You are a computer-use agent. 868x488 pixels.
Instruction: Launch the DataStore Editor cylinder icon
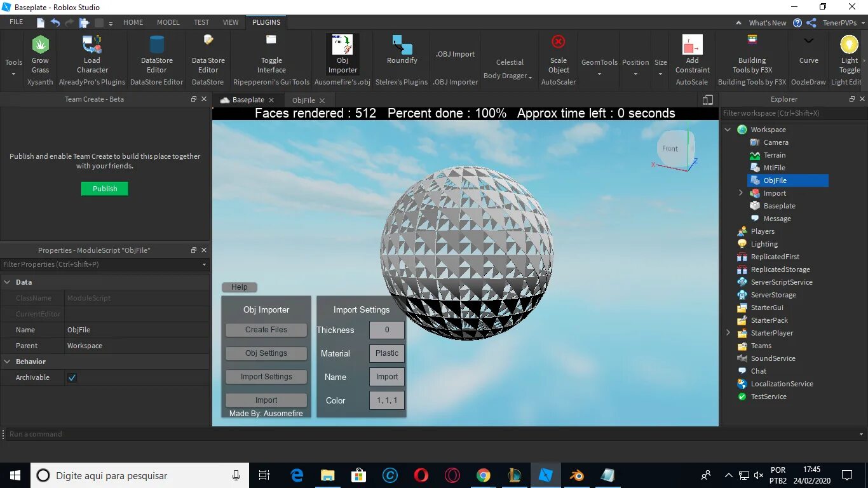click(x=156, y=44)
